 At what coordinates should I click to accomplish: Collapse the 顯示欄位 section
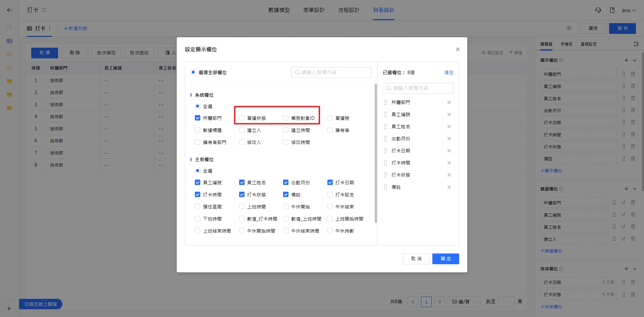[635, 60]
